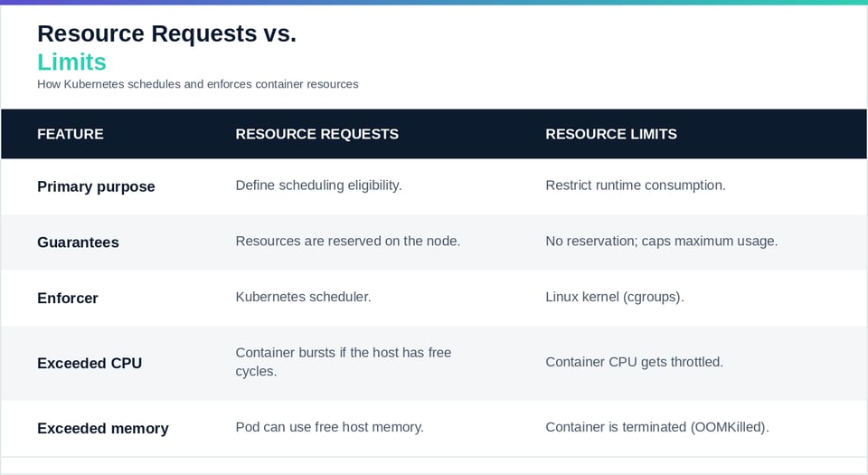Click 'Pod can use free host memory' cell

[x=329, y=427]
